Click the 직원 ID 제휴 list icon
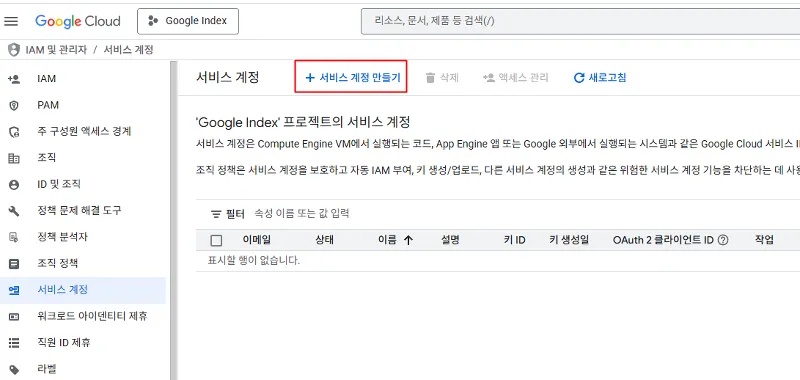800x380 pixels. 14,343
